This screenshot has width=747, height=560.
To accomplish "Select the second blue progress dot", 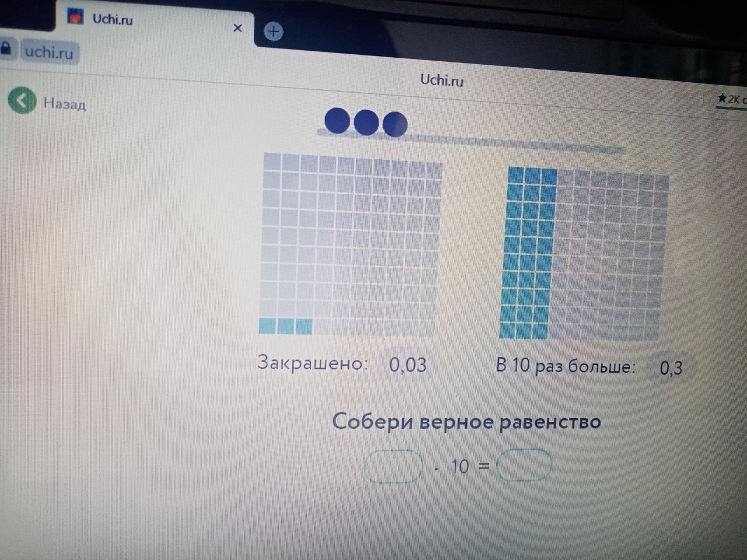I will 366,123.
